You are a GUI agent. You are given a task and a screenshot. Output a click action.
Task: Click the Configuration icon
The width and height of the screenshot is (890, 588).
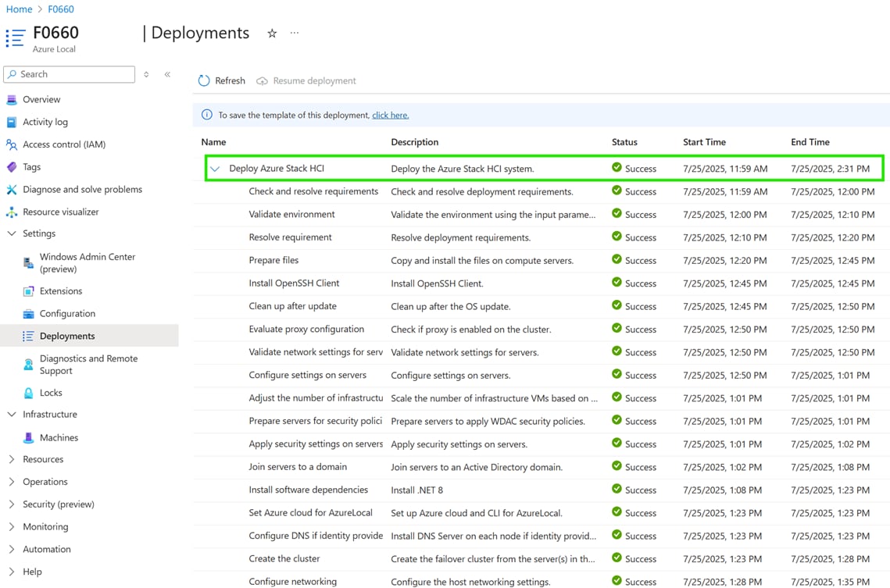[28, 314]
